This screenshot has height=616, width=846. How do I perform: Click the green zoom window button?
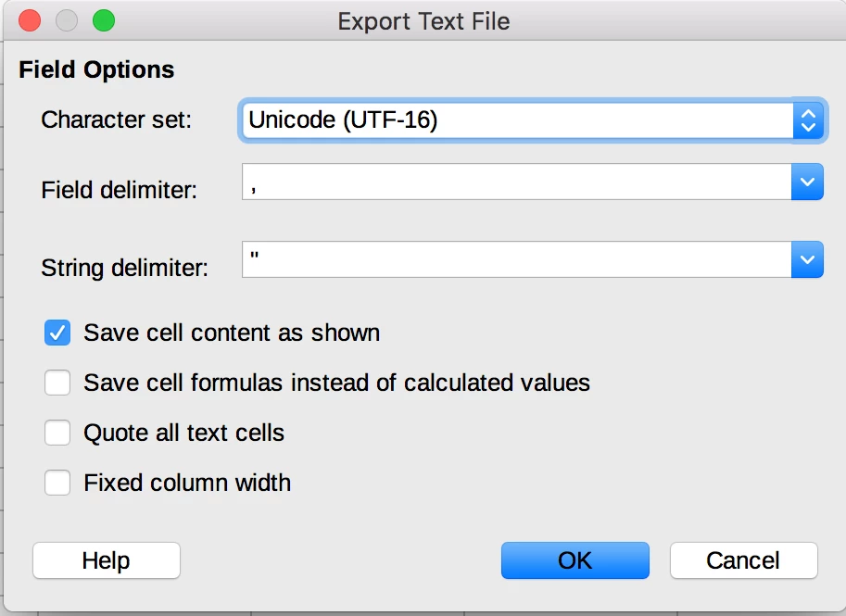[x=104, y=20]
